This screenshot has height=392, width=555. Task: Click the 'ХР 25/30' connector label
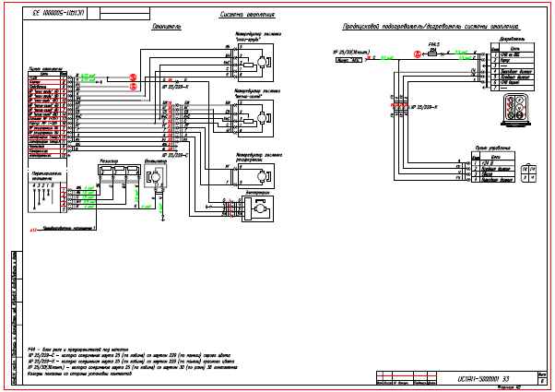pyautogui.click(x=351, y=52)
